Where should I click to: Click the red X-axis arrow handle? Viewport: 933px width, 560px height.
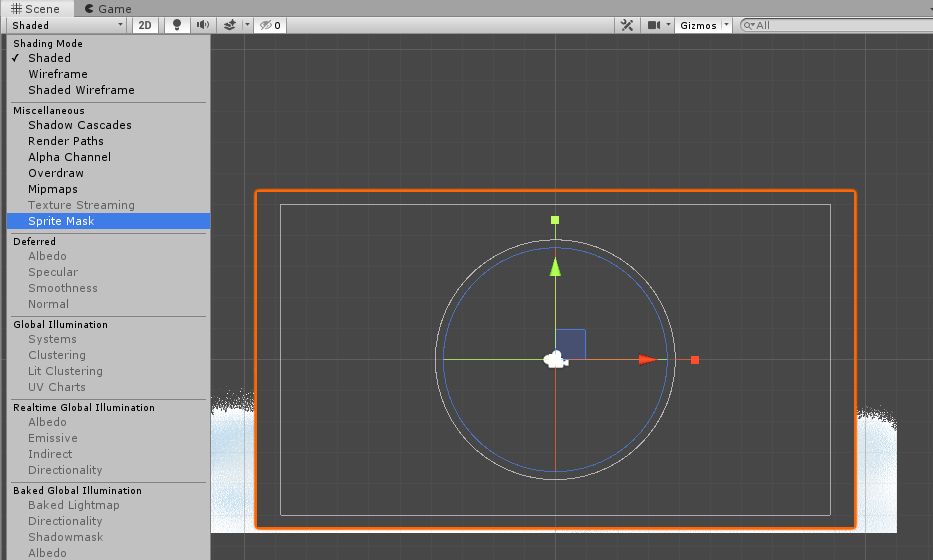[648, 359]
